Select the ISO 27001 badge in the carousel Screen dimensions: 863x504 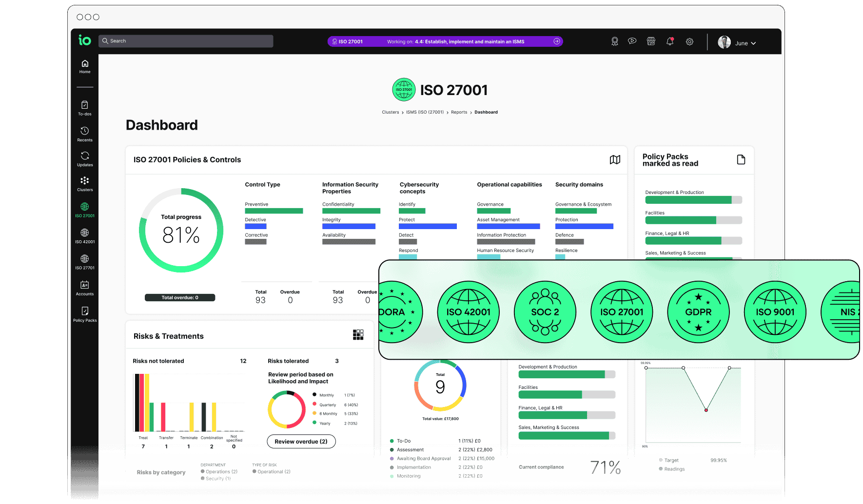tap(622, 312)
